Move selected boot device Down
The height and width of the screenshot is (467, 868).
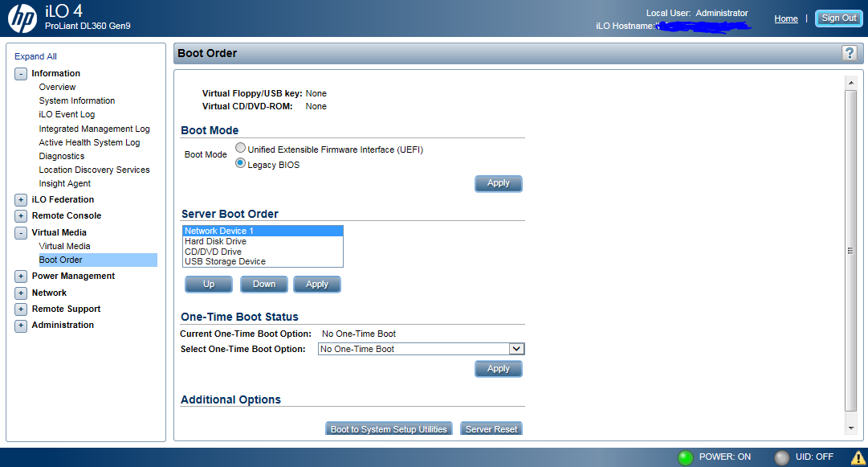264,285
